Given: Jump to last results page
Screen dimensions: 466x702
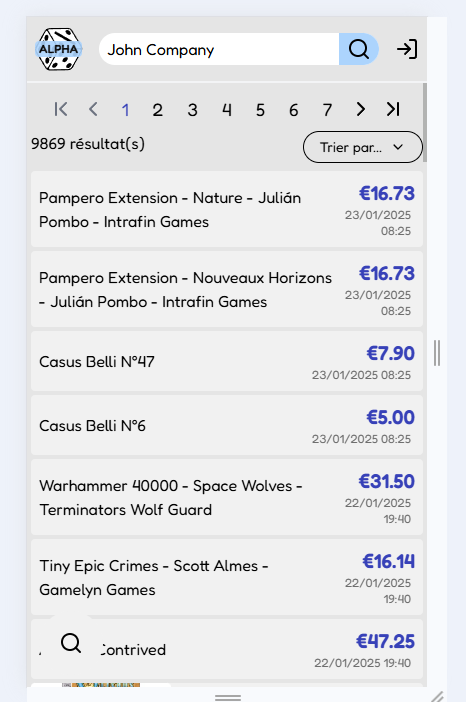Looking at the screenshot, I should pos(393,109).
